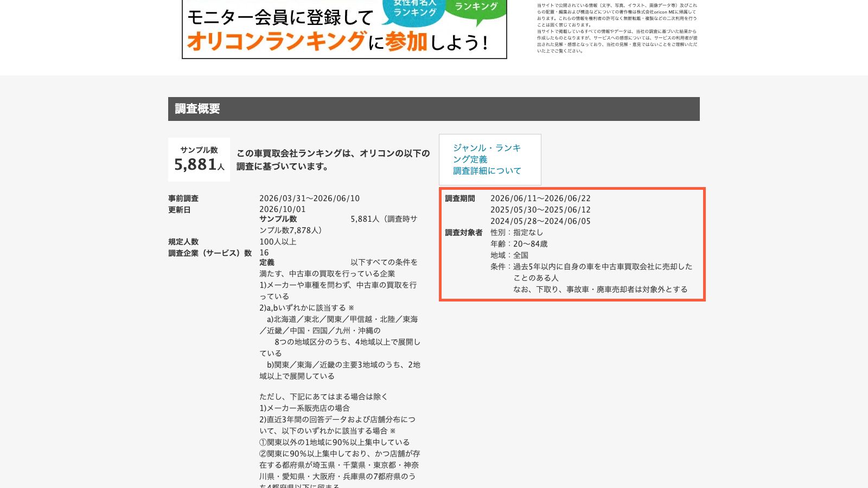Click 1)メーカー系販売店の場合 line
Screen dimensions: 868x488
[304, 408]
